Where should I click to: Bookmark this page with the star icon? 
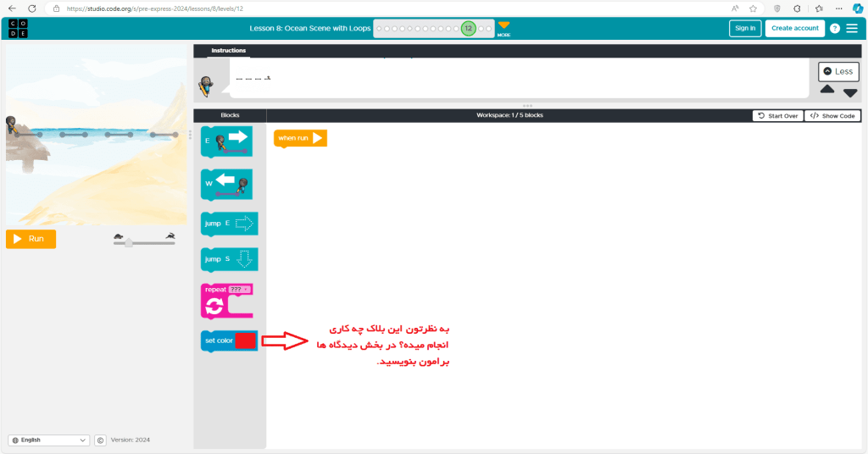(753, 8)
